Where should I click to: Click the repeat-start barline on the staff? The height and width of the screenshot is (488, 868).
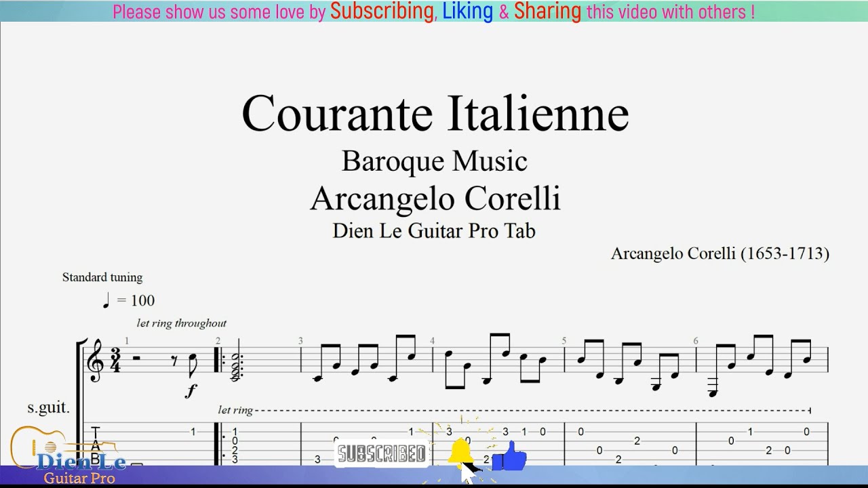coord(219,361)
